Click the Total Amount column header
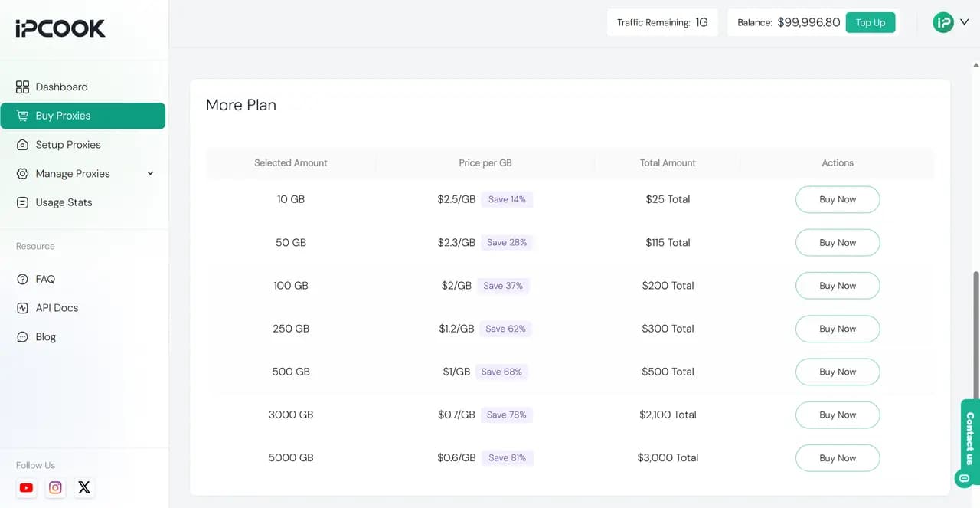The height and width of the screenshot is (508, 980). (x=668, y=163)
